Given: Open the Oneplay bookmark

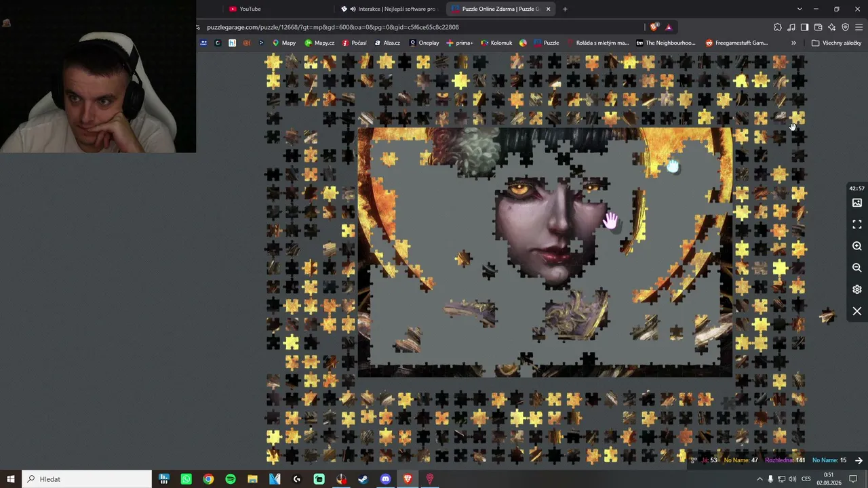Looking at the screenshot, I should [x=425, y=43].
